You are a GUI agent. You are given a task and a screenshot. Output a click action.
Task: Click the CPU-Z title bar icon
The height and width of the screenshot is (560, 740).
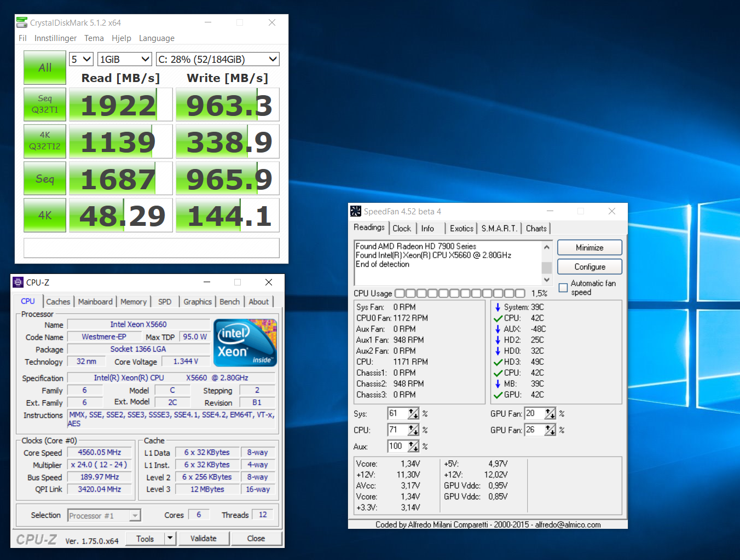pos(18,282)
